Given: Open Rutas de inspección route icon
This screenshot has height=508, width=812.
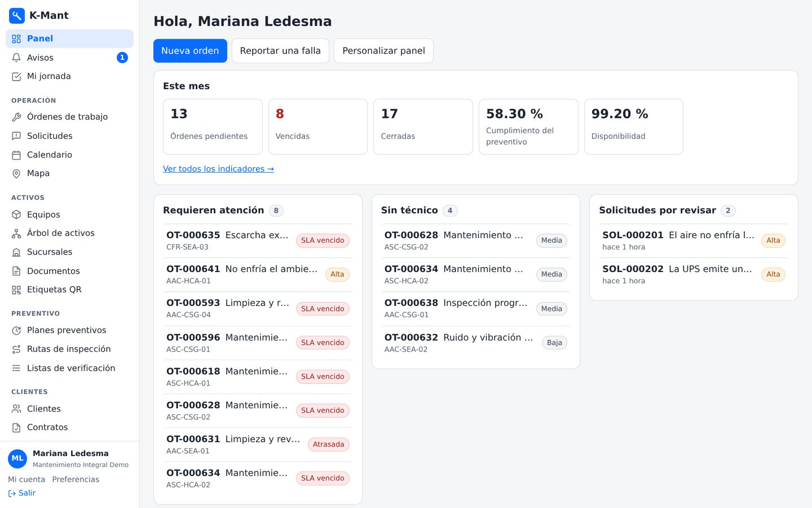Looking at the screenshot, I should pos(16,349).
